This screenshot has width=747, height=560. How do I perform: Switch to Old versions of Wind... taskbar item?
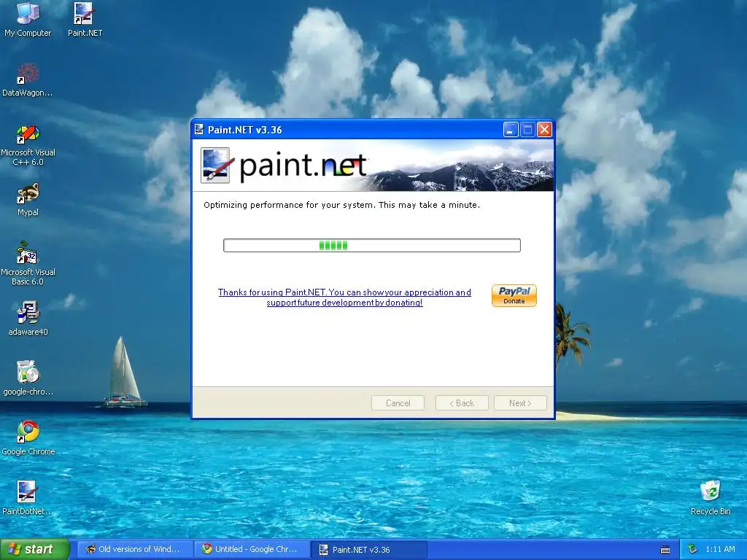[135, 549]
